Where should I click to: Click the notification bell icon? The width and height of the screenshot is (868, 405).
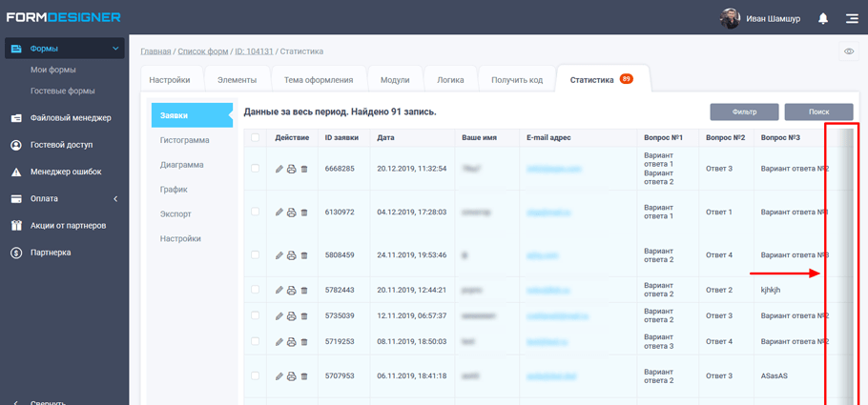pos(823,18)
